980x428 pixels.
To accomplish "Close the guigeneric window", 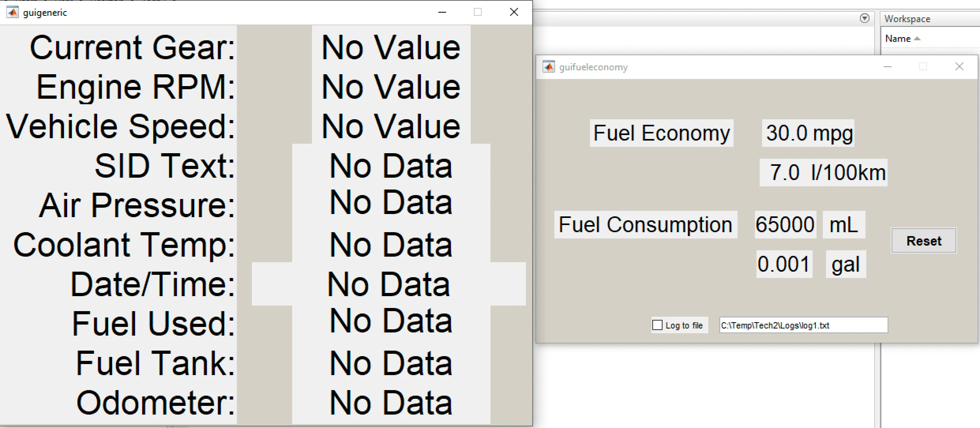I will (514, 12).
